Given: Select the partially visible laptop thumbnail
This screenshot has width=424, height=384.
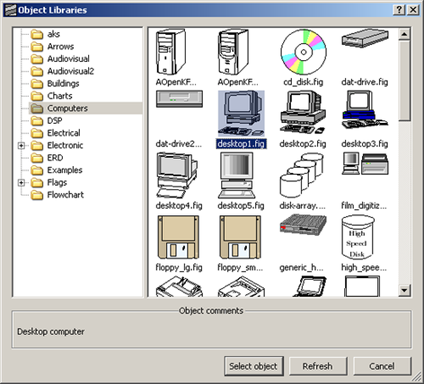Looking at the screenshot, I should pos(310,287).
